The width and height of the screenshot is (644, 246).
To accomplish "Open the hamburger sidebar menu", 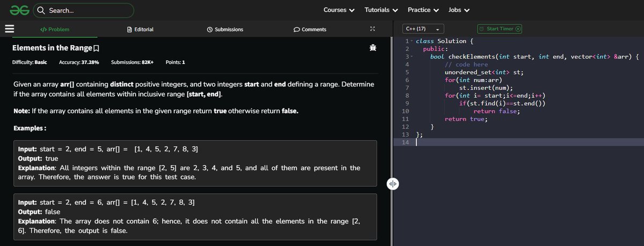I will pyautogui.click(x=9, y=29).
